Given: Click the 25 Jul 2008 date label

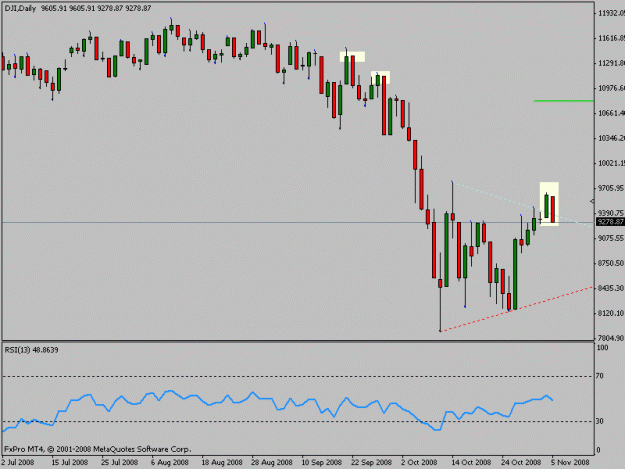Looking at the screenshot, I should point(119,462).
